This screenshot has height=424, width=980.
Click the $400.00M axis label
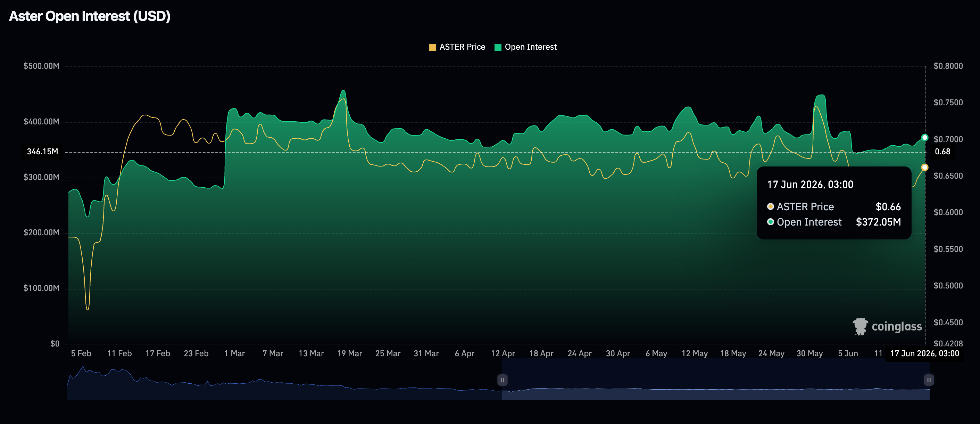pyautogui.click(x=41, y=122)
